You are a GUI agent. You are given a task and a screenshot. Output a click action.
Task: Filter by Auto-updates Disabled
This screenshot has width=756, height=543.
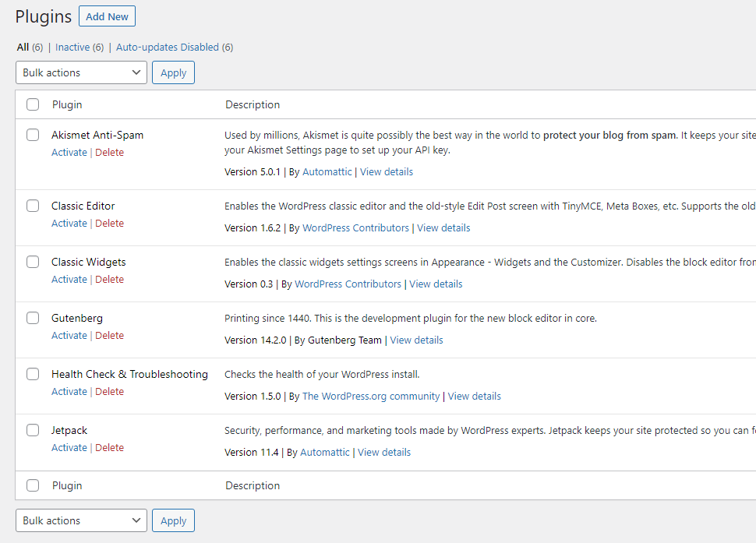168,48
